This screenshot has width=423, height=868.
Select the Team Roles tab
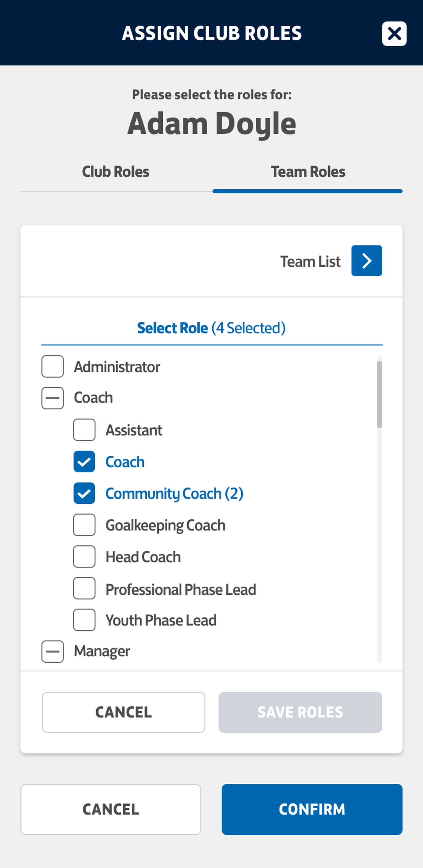pyautogui.click(x=308, y=172)
